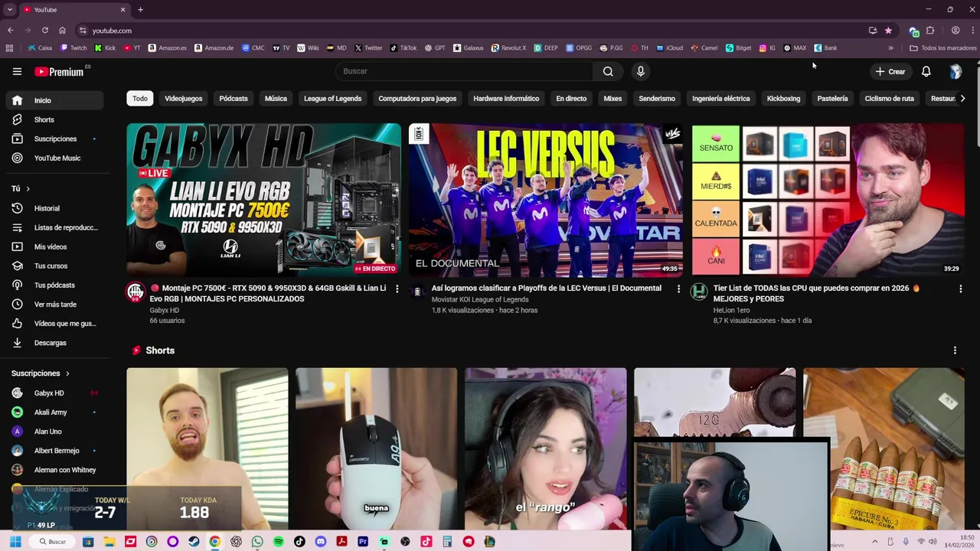Open the LEC Versus documentary thumbnail
Viewport: 980px width, 551px height.
pos(545,200)
